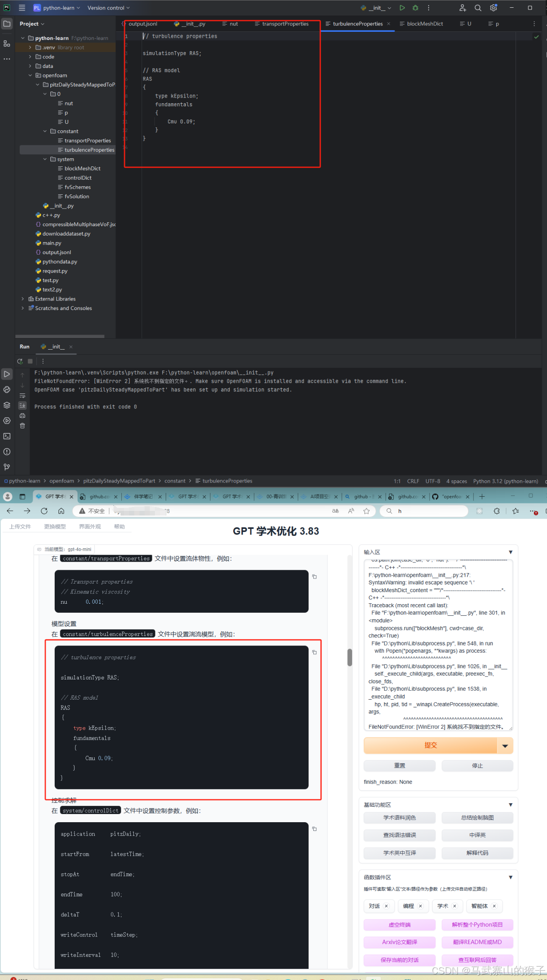Open the 上传文件 menu tab
Viewport: 547px width, 980px height.
point(20,527)
